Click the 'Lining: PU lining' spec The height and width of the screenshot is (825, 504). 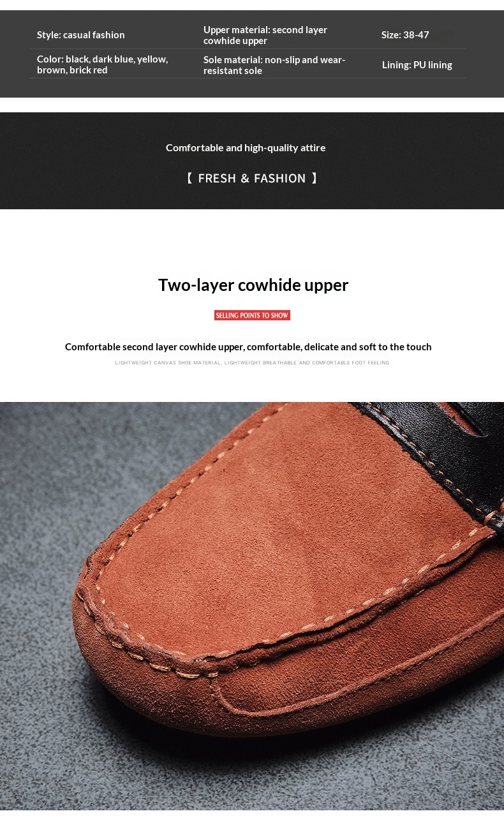417,65
